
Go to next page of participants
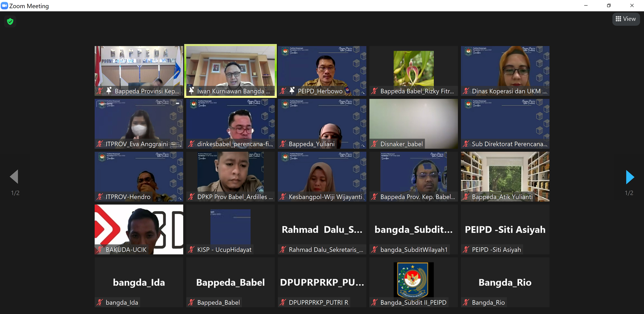click(630, 177)
